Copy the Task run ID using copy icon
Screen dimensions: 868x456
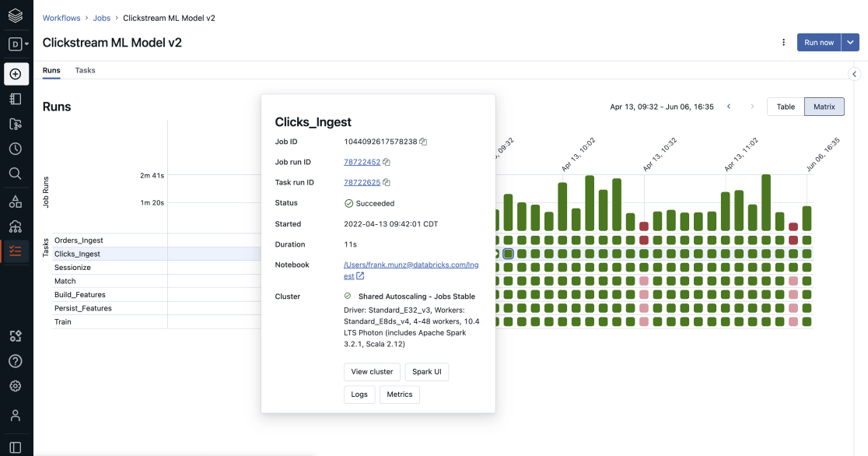[x=387, y=183]
